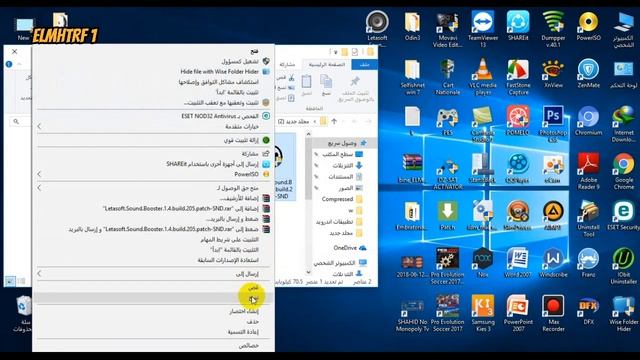Launch Internet Download Manager icon
This screenshot has width=640, height=360.
click(x=623, y=124)
